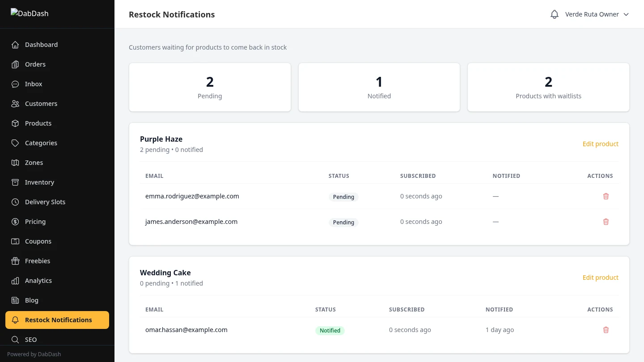Open the Zones section

tap(34, 162)
